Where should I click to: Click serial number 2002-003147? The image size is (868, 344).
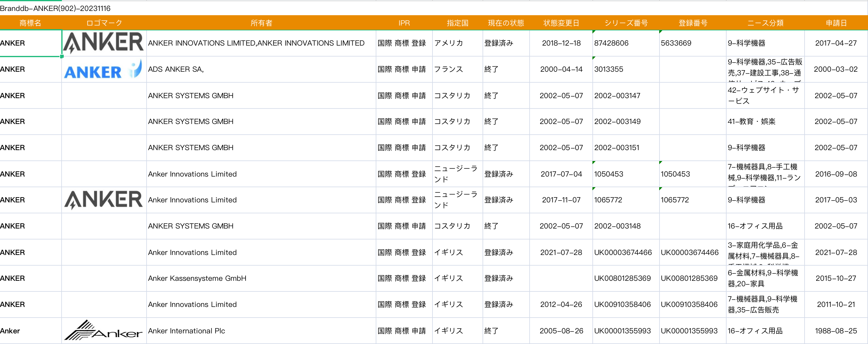coord(626,95)
